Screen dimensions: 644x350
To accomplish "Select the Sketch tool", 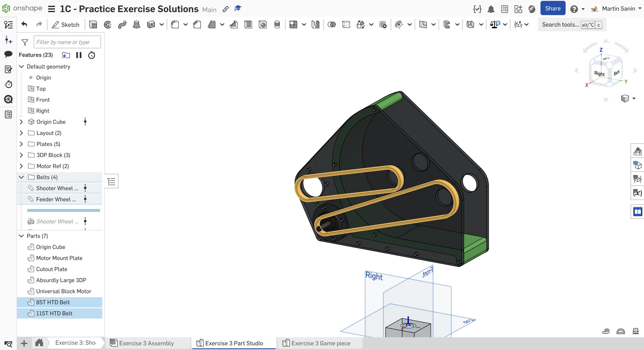I will 65,24.
